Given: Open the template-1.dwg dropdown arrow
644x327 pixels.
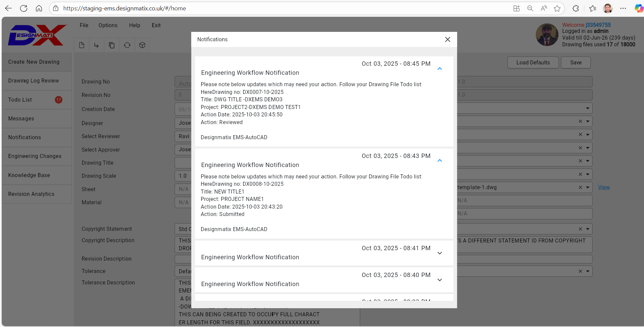Looking at the screenshot, I should [588, 187].
